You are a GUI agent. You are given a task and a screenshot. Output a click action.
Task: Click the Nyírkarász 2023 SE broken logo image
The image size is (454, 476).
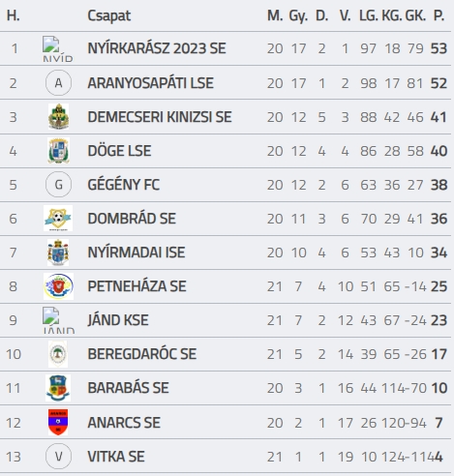57,49
